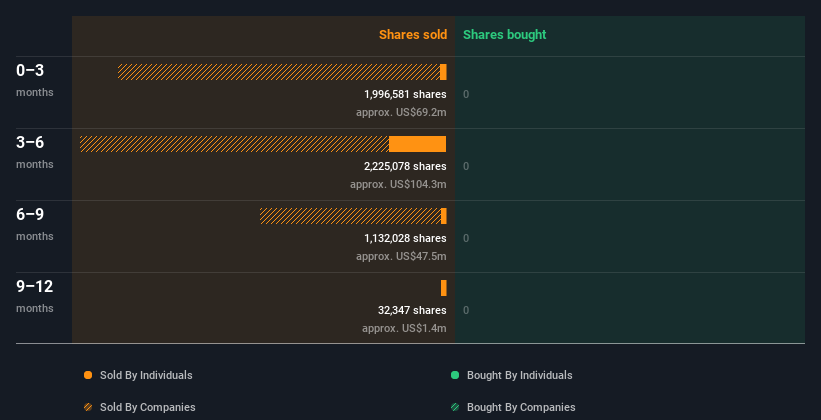Click the solid individuals bar in 0–3 months
Image resolution: width=821 pixels, height=420 pixels.
tap(443, 72)
